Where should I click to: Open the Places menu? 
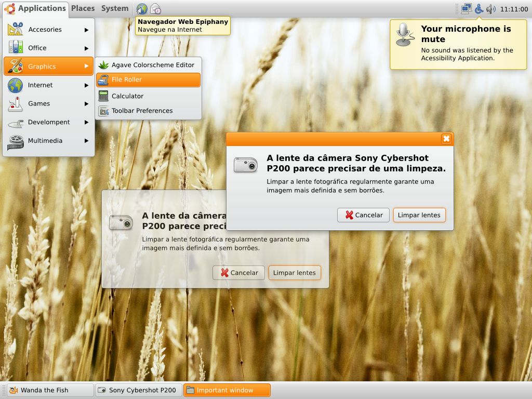point(83,8)
